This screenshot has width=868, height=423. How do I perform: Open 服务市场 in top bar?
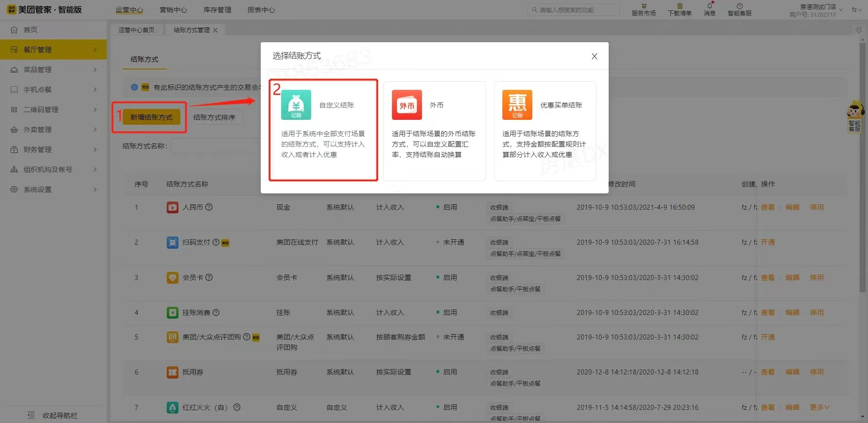643,10
